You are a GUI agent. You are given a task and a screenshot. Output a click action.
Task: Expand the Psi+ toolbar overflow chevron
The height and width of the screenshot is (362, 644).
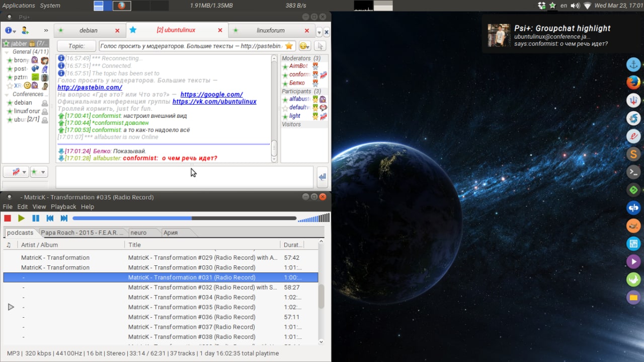click(x=46, y=31)
